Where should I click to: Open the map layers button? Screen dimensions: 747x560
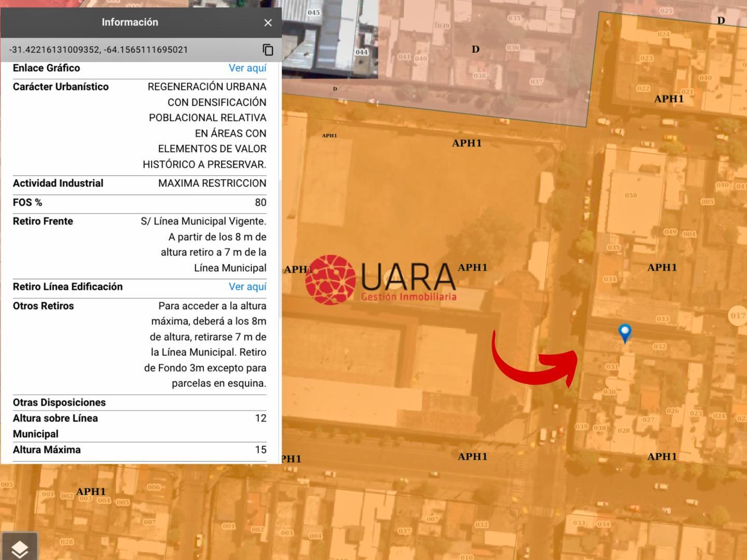coord(20,548)
